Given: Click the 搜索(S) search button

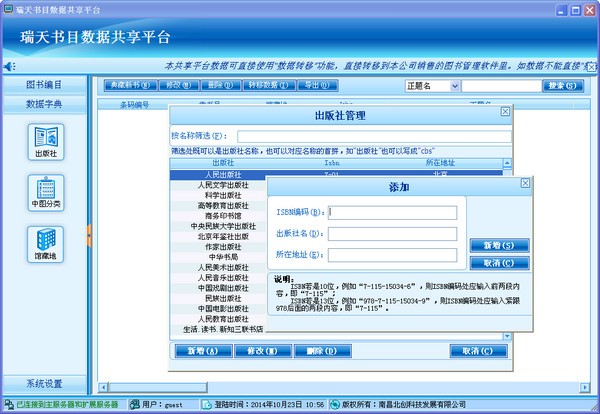Looking at the screenshot, I should [563, 86].
